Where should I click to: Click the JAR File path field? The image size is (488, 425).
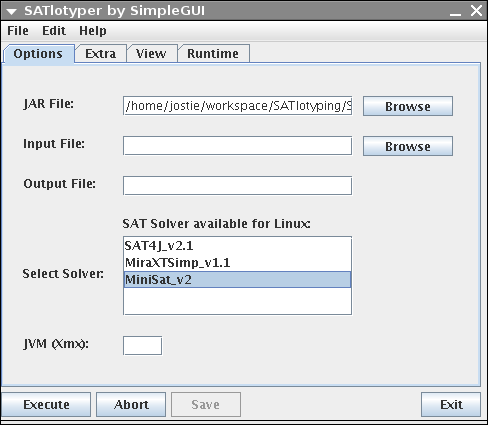237,106
